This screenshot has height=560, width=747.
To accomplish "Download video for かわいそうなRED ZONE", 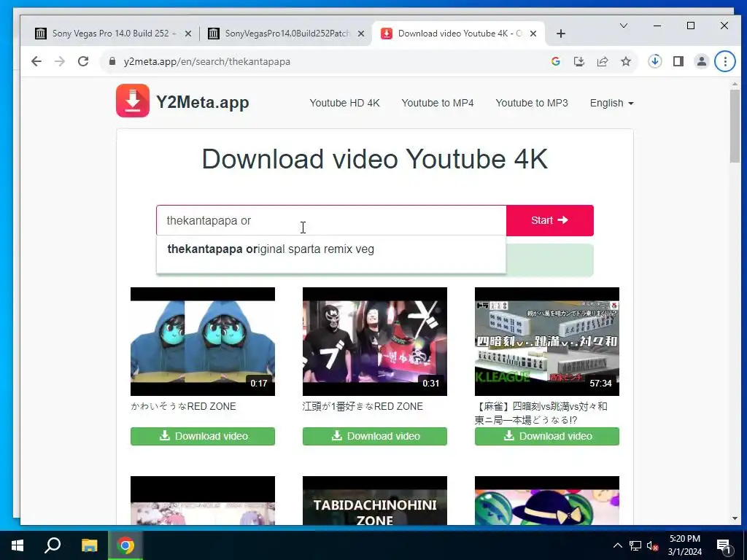I will [203, 436].
